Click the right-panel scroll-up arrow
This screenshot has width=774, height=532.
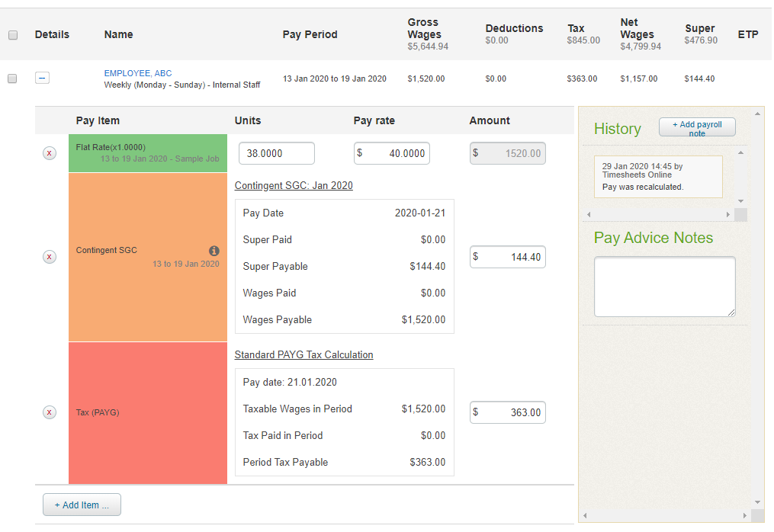(x=756, y=113)
